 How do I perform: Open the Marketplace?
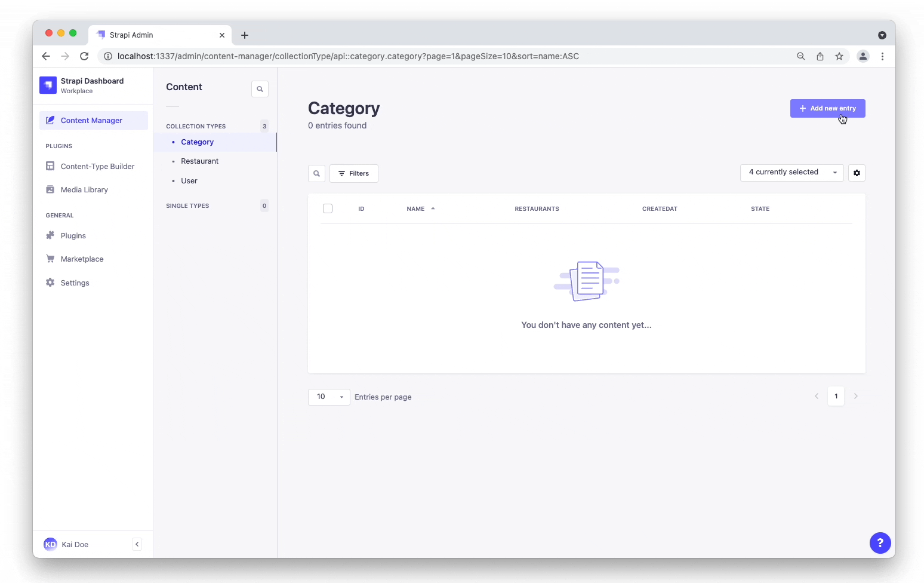[x=81, y=259]
